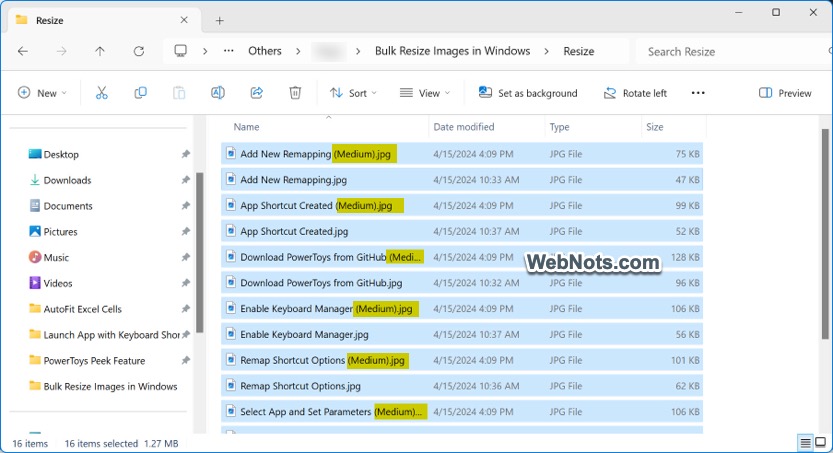833x453 pixels.
Task: Open new tab with plus icon
Action: click(x=219, y=21)
